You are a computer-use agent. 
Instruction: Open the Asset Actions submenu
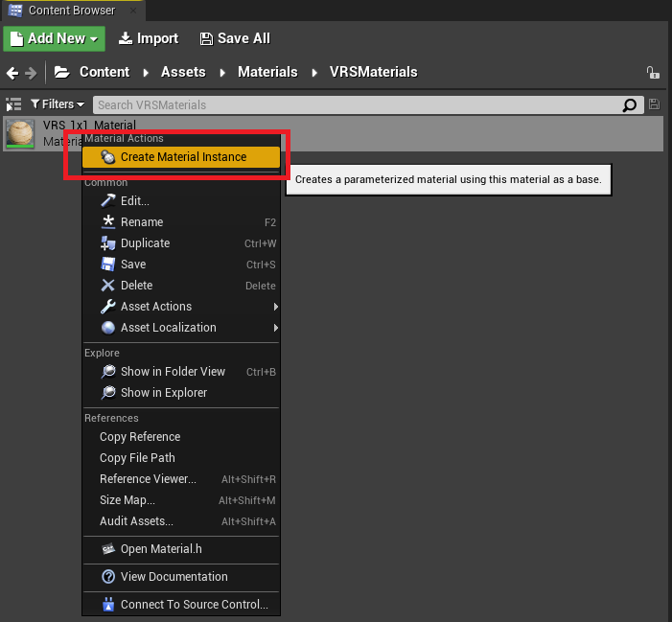181,307
